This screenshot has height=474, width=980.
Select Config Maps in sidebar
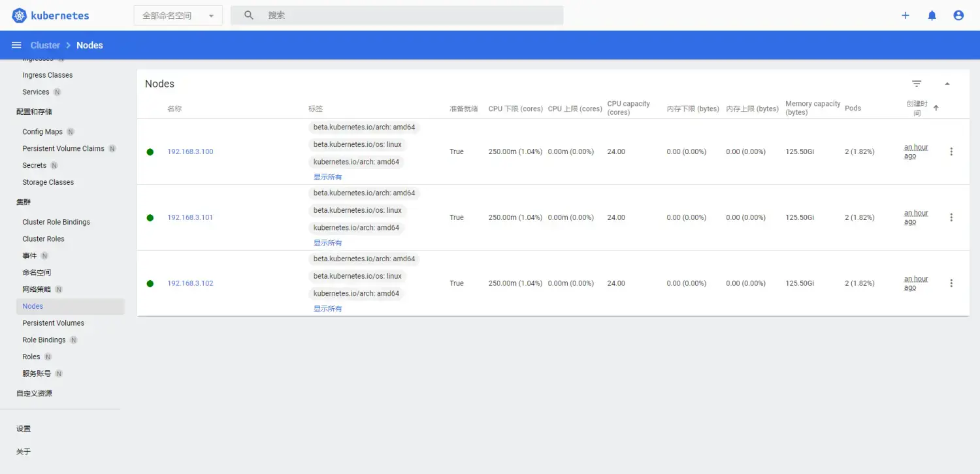tap(42, 132)
